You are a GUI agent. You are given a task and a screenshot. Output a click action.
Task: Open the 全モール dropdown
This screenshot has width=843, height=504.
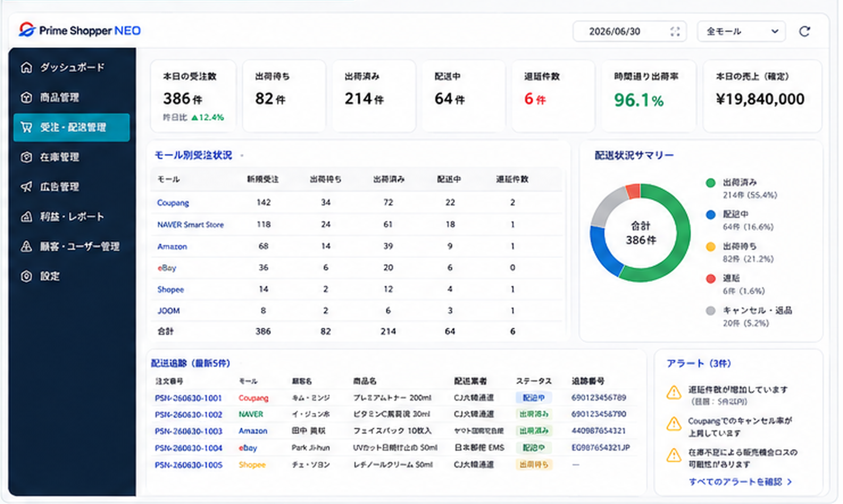click(741, 31)
